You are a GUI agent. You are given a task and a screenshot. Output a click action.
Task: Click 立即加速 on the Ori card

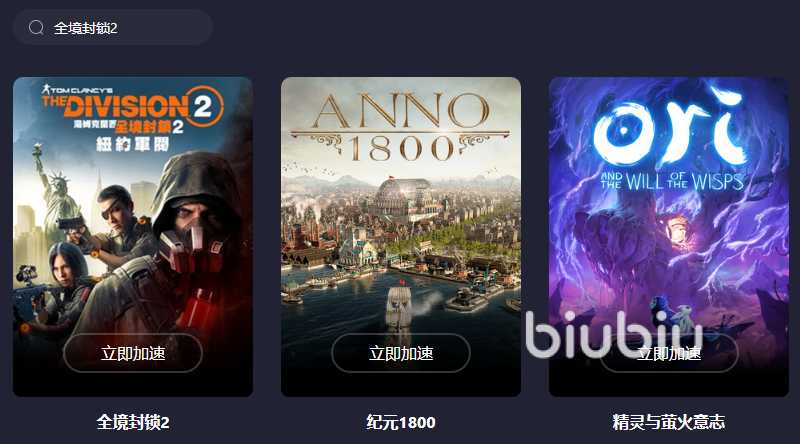coord(668,353)
